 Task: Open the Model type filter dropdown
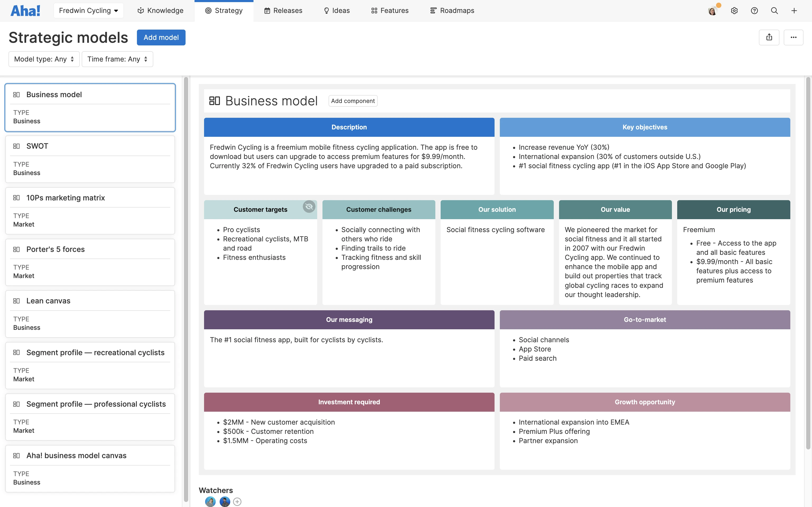tap(44, 59)
